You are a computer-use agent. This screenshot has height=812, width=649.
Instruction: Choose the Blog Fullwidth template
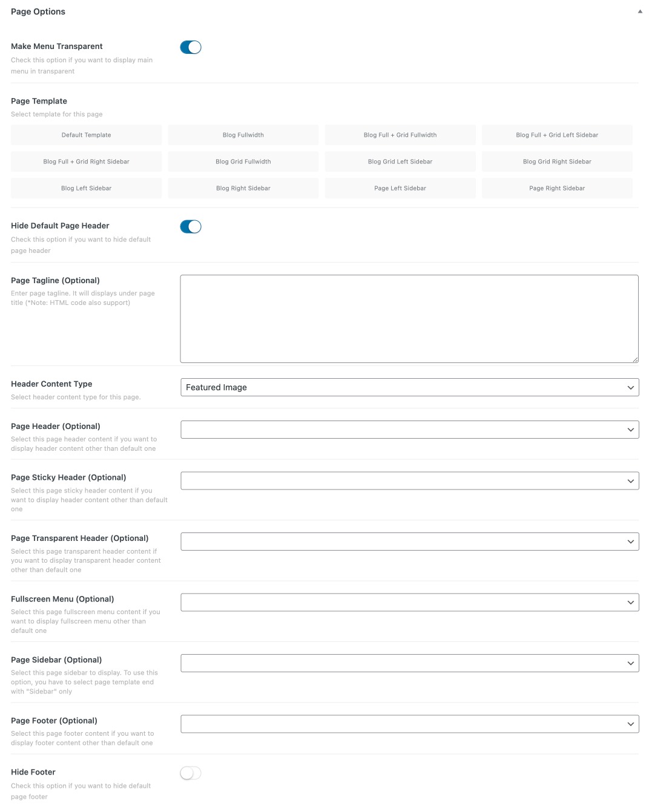click(243, 134)
